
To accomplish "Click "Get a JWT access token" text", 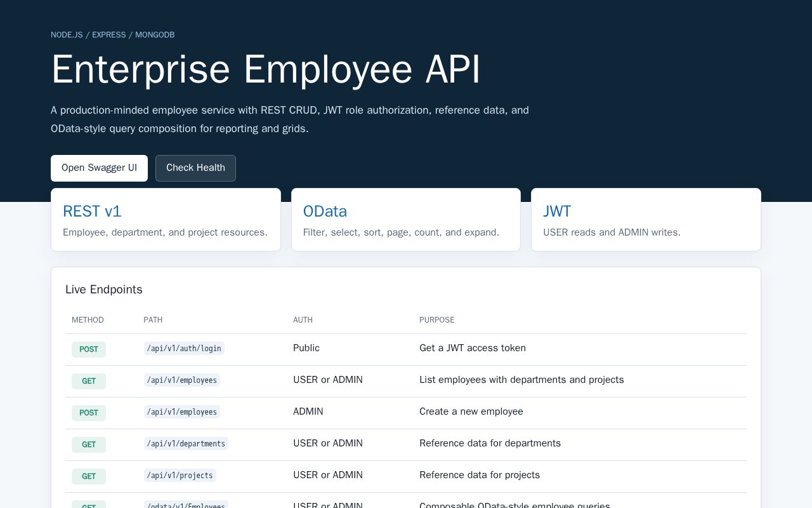I will tap(473, 348).
